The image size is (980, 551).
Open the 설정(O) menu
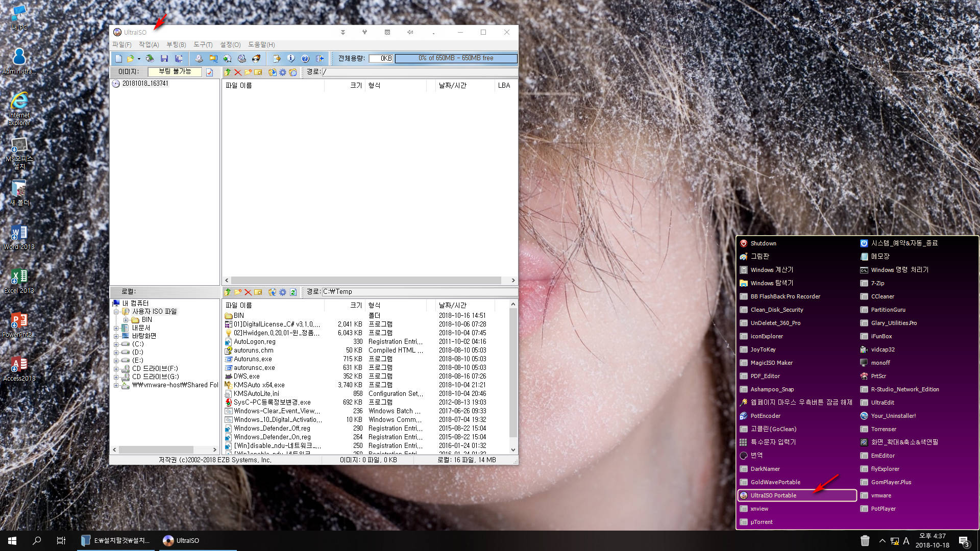230,45
